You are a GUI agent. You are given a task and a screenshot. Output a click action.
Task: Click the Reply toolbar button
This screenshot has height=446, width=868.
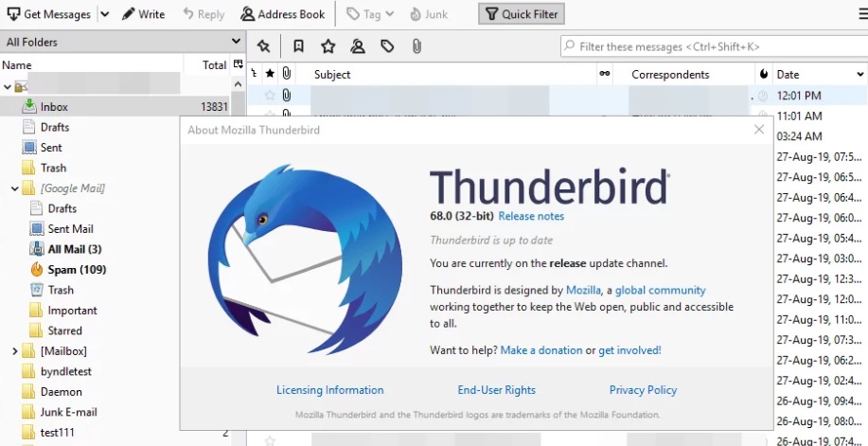point(204,14)
